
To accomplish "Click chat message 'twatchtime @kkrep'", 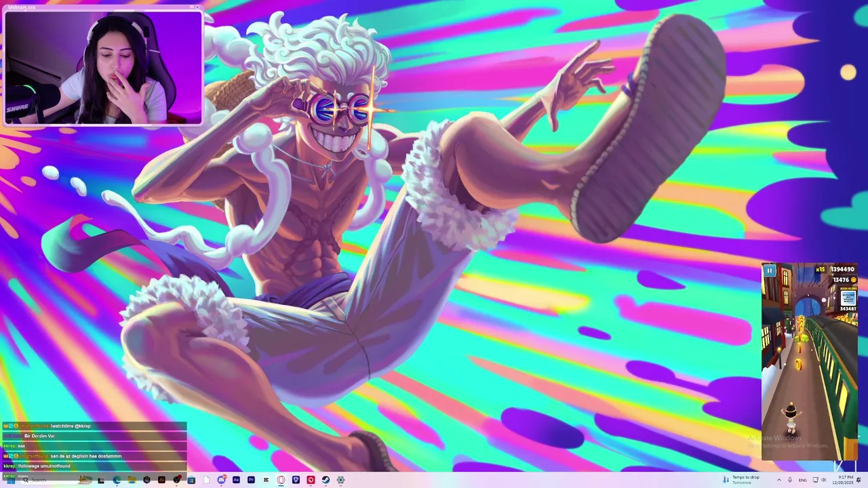I will 71,426.
